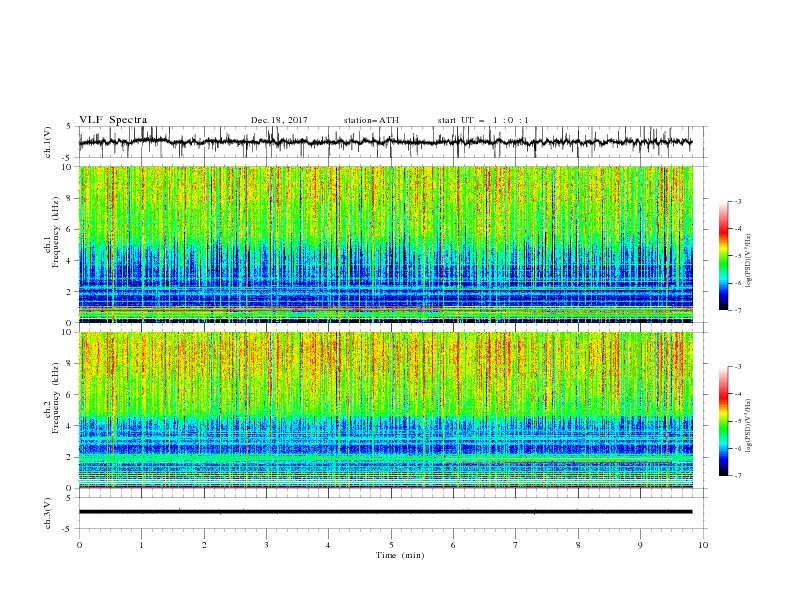Click inside the ch.2 spectrogram panel
This screenshot has width=792, height=612.
385,410
